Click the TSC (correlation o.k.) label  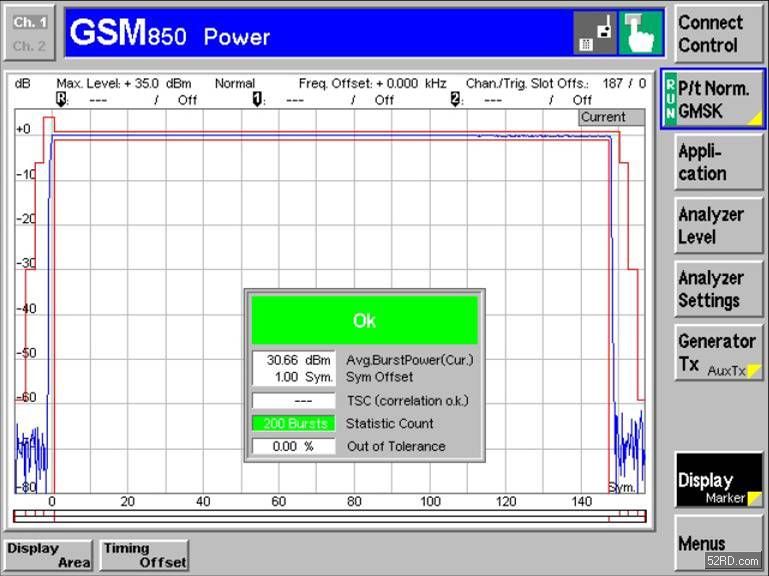(408, 401)
